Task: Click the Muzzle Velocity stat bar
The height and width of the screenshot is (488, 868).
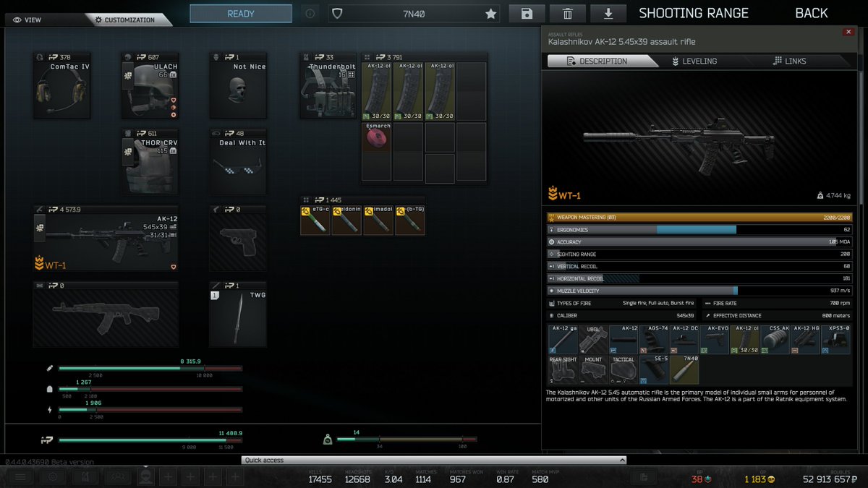Action: (699, 291)
